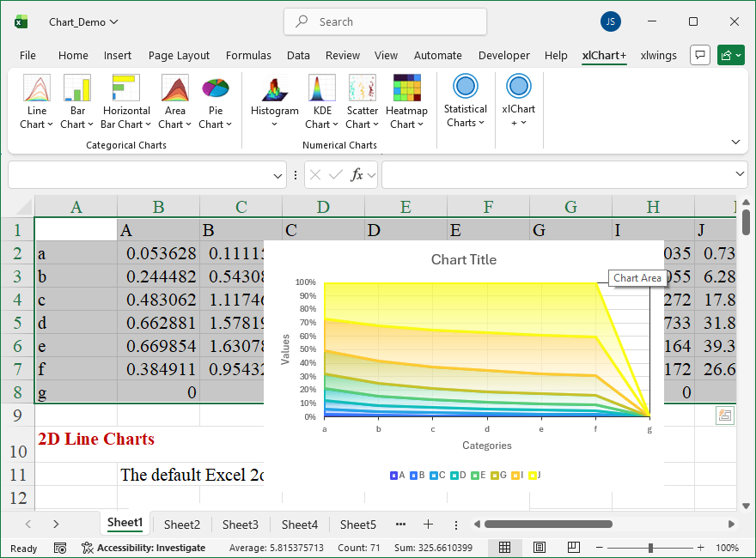Click Accessibility: Investigate in status bar
The height and width of the screenshot is (558, 756).
tap(143, 548)
